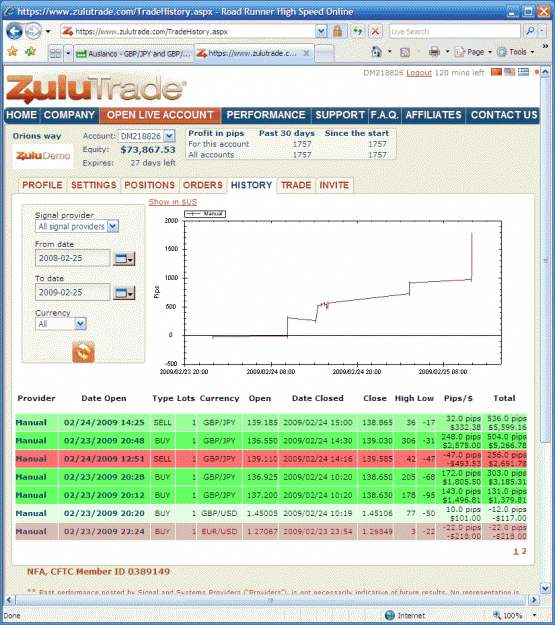Click the browser Home icon
The height and width of the screenshot is (625, 555).
tap(376, 52)
